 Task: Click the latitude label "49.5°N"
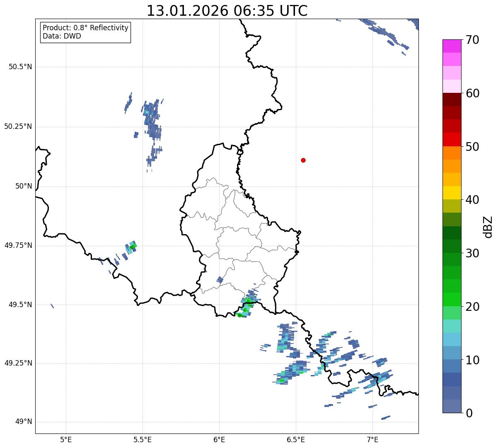(20, 305)
